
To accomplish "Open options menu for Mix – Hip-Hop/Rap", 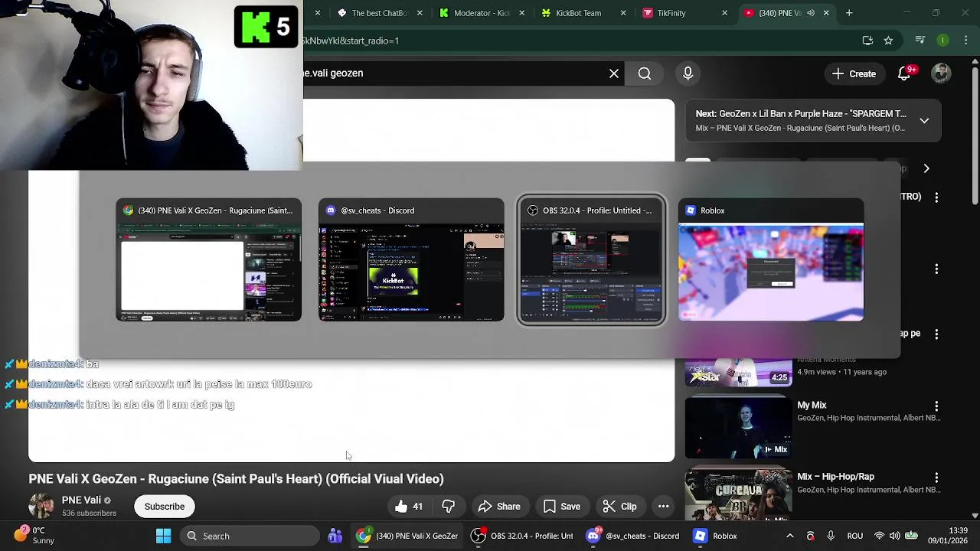I will coord(936,477).
